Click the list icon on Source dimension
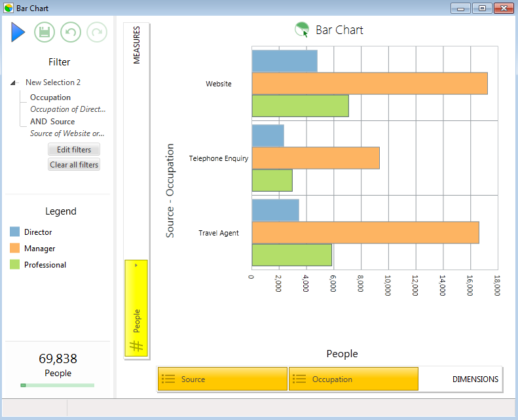 coord(168,379)
